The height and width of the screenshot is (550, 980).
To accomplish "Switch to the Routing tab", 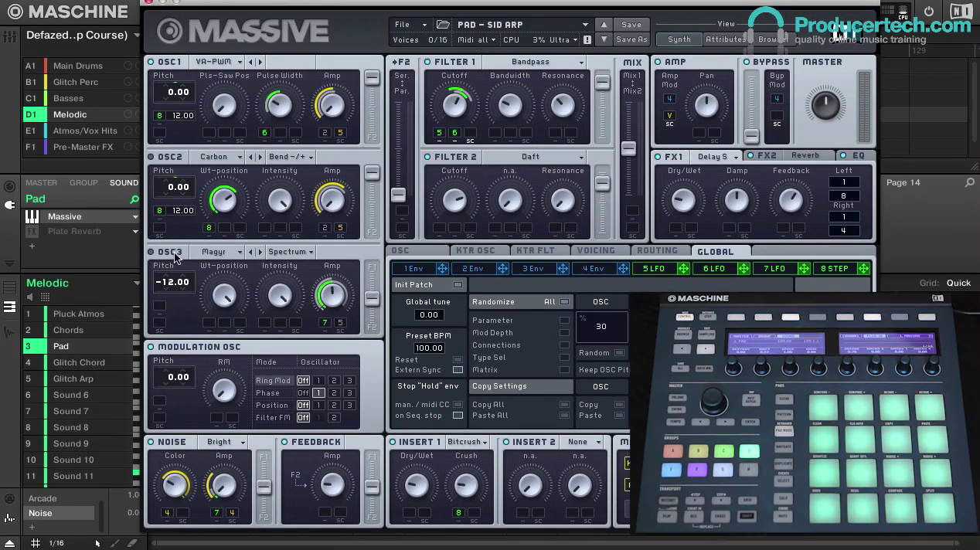I will 657,251.
